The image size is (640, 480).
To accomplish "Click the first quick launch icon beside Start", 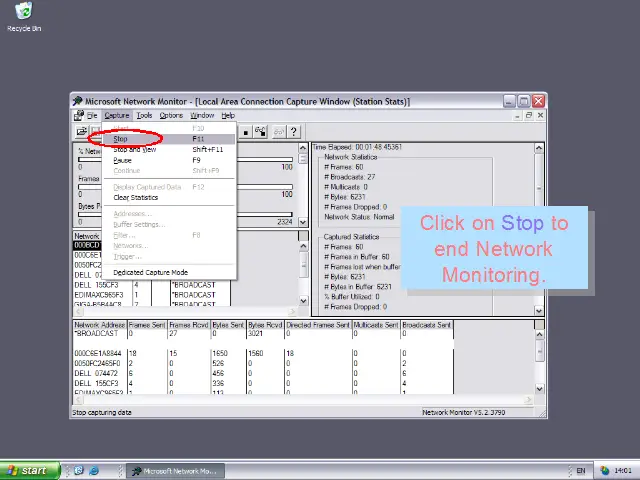I will tap(78, 471).
